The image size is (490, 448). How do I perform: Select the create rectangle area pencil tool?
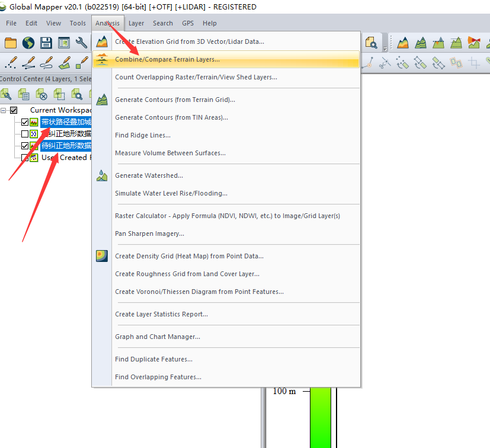click(82, 63)
